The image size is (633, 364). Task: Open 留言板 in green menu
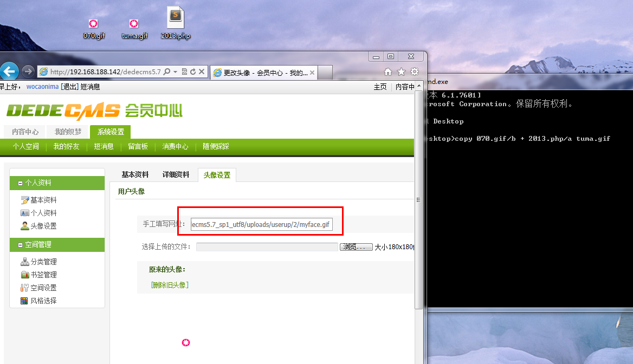click(x=138, y=146)
